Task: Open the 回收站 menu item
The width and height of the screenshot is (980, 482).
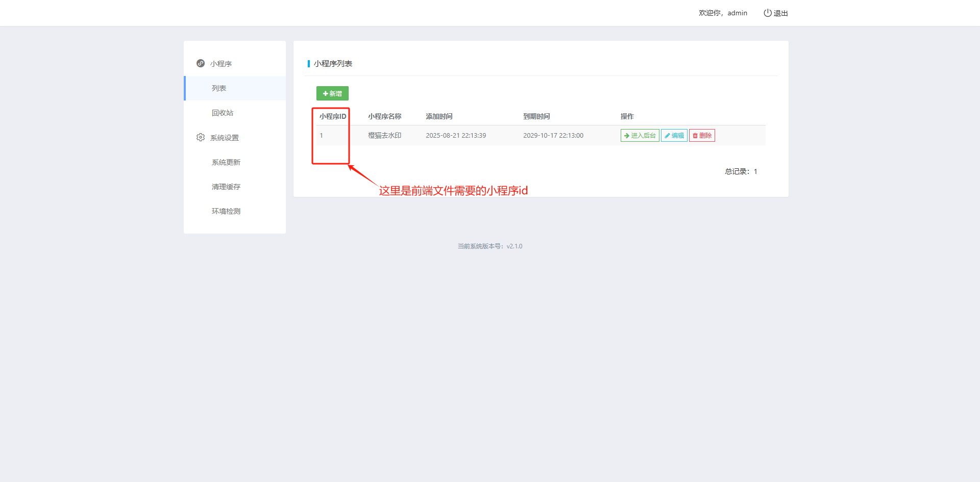Action: click(223, 113)
